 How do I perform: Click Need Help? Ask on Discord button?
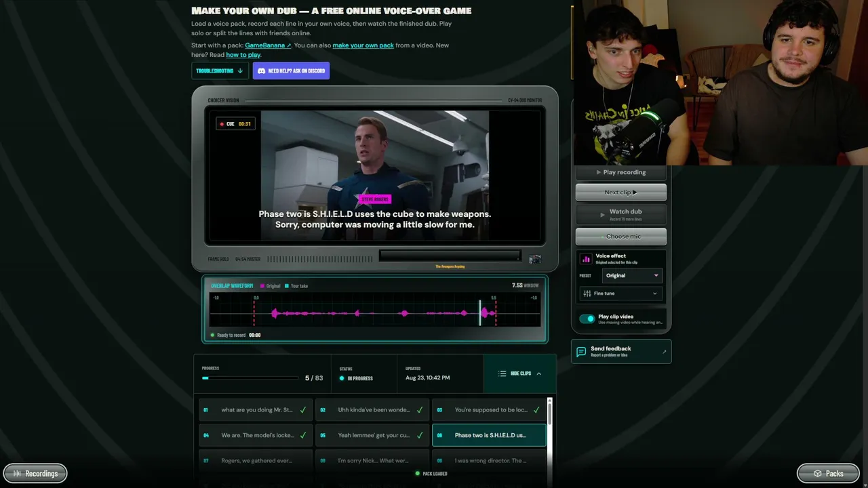[291, 70]
